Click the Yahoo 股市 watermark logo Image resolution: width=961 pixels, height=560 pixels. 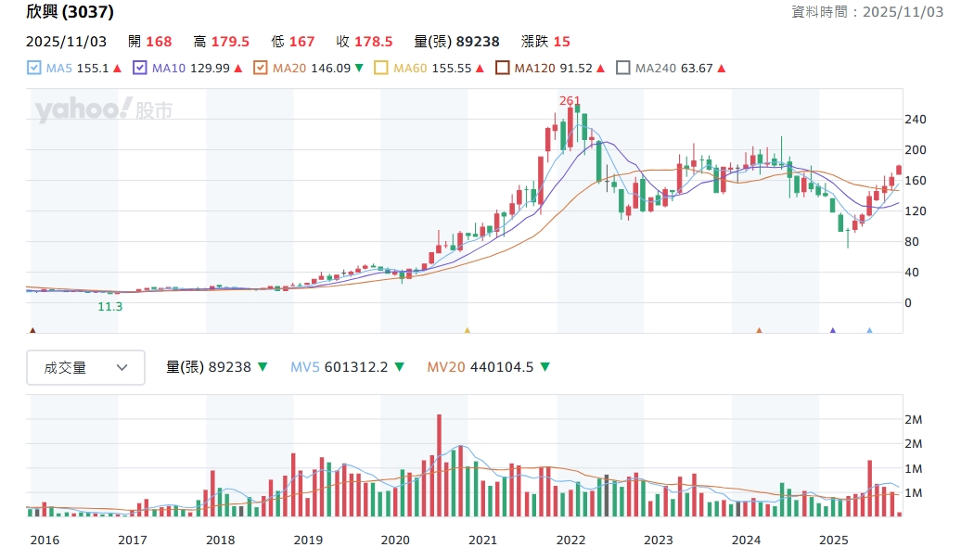pyautogui.click(x=104, y=110)
